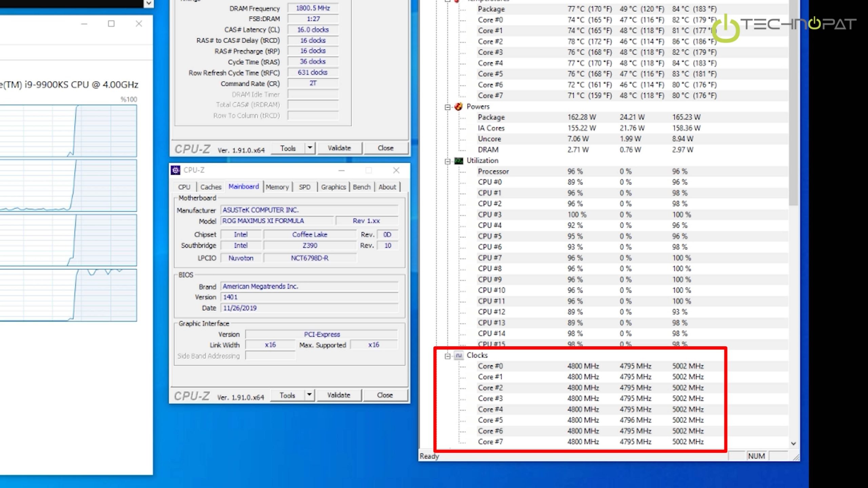Click the Tools button in upper CPU-Z window
Viewport: 868px width, 488px height.
coord(288,148)
